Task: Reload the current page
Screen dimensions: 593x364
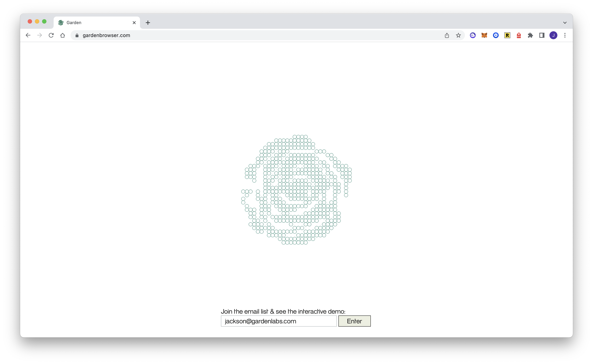Action: tap(51, 35)
